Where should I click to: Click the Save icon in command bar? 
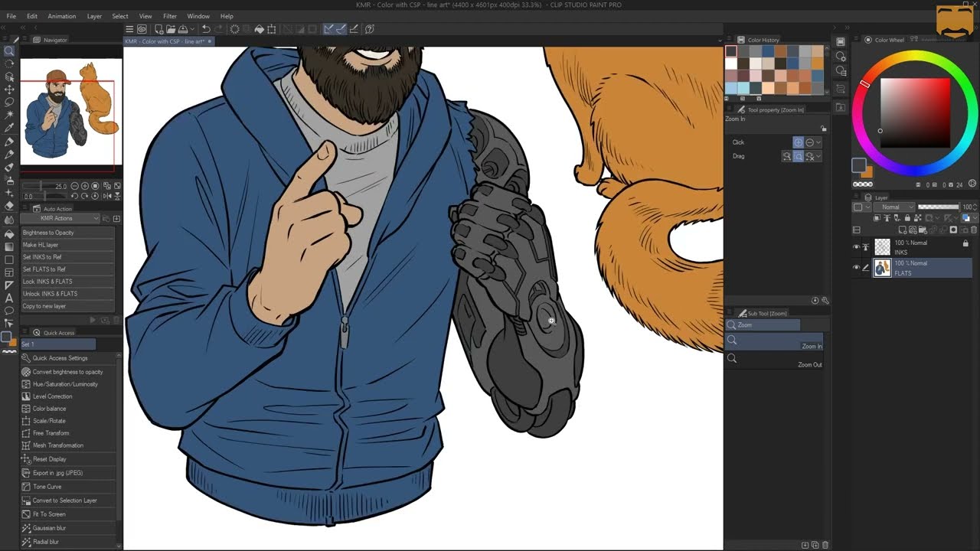tap(183, 29)
